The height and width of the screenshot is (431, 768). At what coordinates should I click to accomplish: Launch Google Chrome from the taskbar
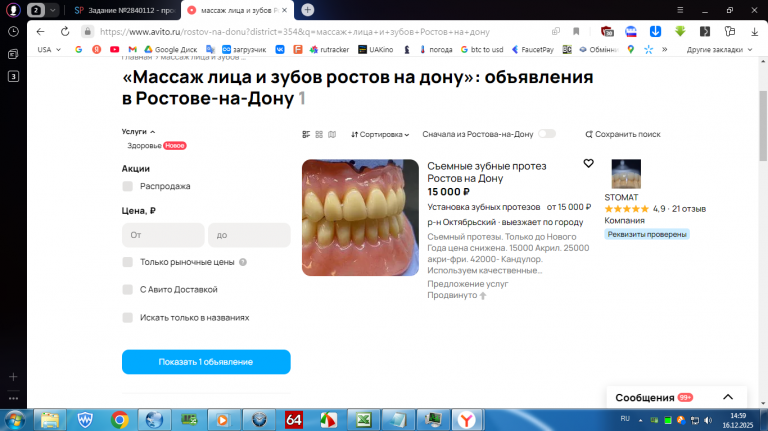tap(119, 420)
